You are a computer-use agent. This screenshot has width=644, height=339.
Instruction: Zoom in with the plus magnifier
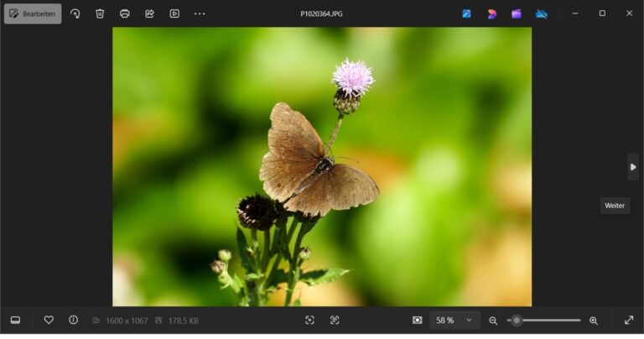click(x=594, y=321)
